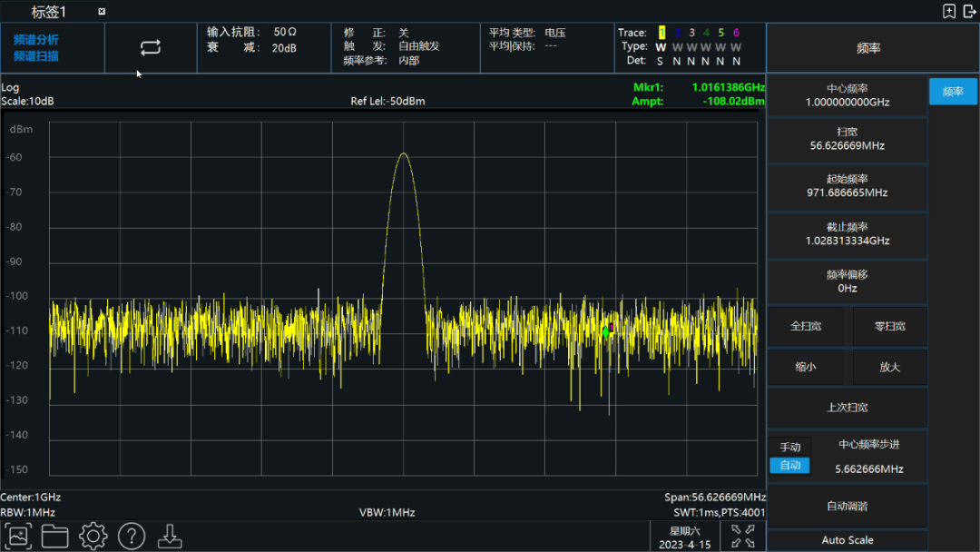Screen dimensions: 980x552
Task: Click the Ref Lel:-50dBm label
Action: pyautogui.click(x=387, y=102)
